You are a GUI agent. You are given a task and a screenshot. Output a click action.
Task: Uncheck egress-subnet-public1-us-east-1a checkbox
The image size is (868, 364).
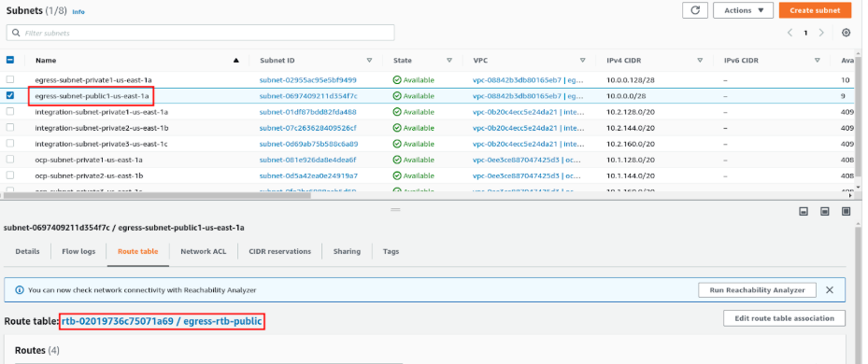[x=10, y=96]
